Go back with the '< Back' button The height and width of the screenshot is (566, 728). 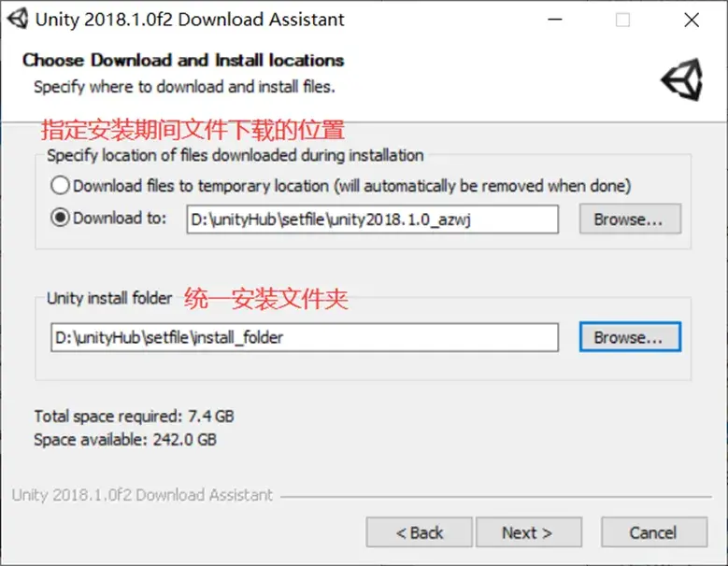tap(420, 532)
